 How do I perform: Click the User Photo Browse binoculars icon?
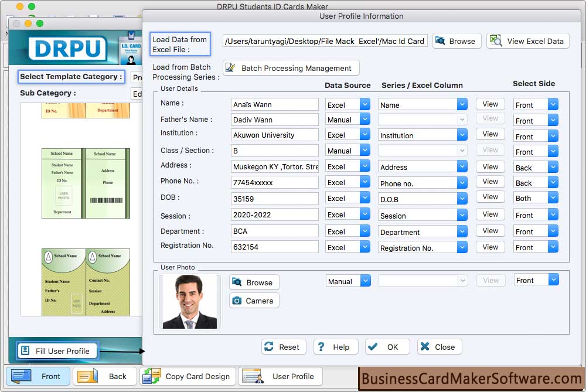click(237, 282)
